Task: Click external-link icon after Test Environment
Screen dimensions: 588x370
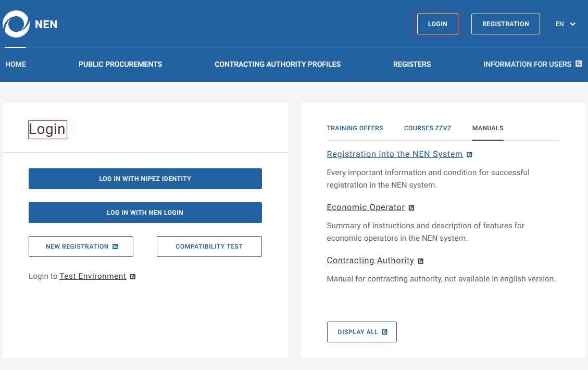Action: [133, 277]
